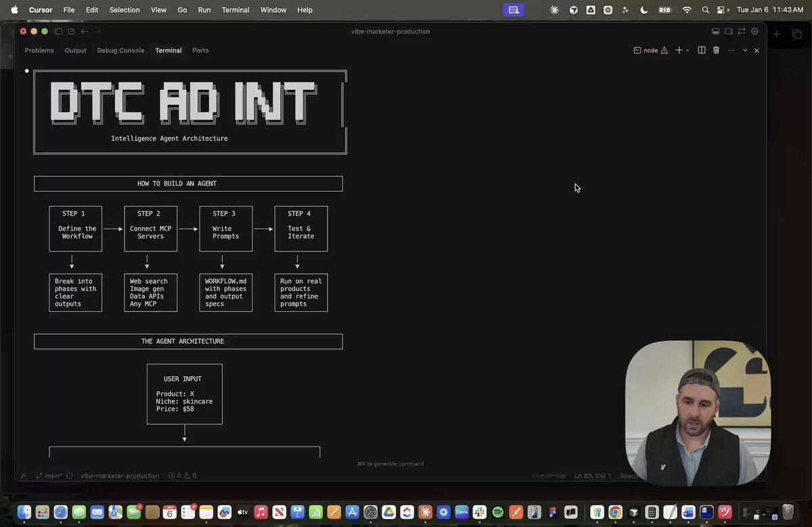Viewport: 812px width, 527px height.
Task: Toggle the bottom panel layout icon
Action: point(716,32)
